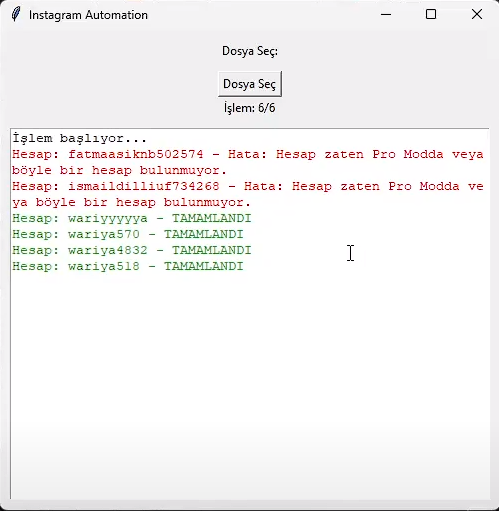
Task: Click the Dosya Seç button
Action: click(x=250, y=84)
